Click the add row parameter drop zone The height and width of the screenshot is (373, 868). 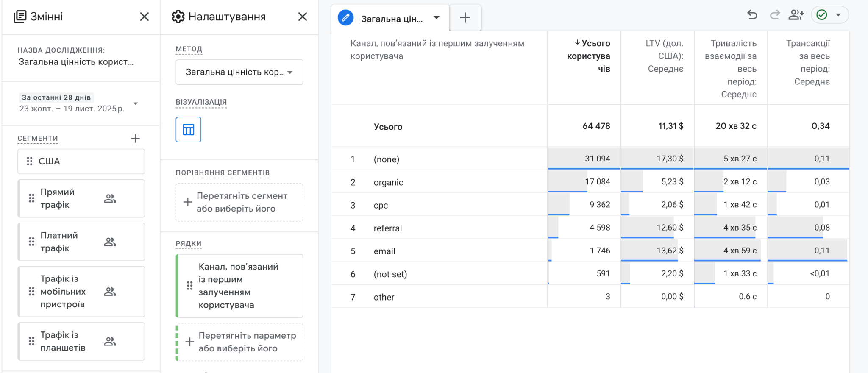tap(240, 342)
